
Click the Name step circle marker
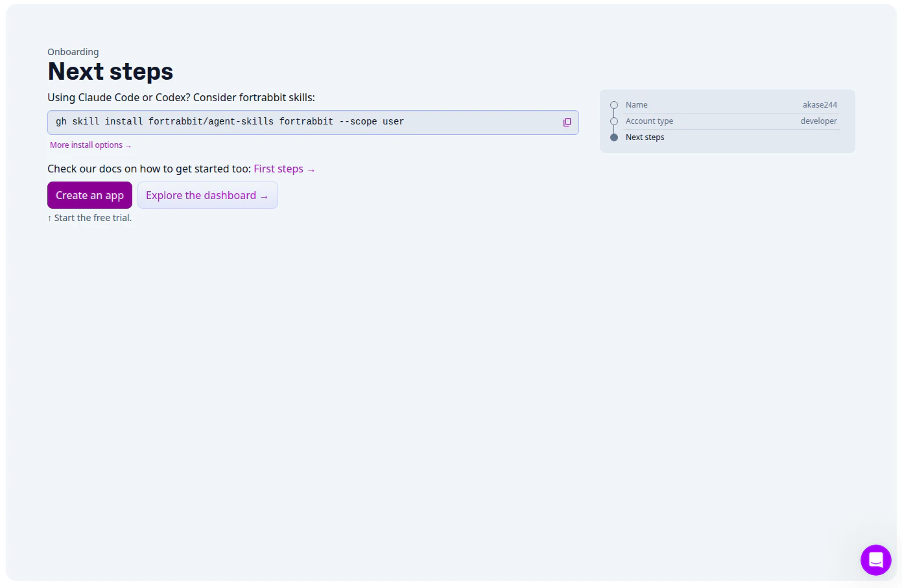click(x=614, y=105)
